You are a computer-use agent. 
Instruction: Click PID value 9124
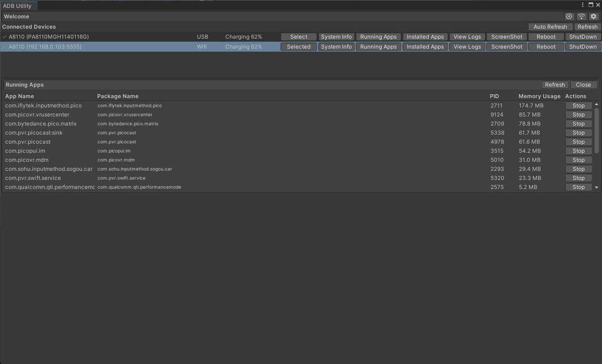[497, 115]
